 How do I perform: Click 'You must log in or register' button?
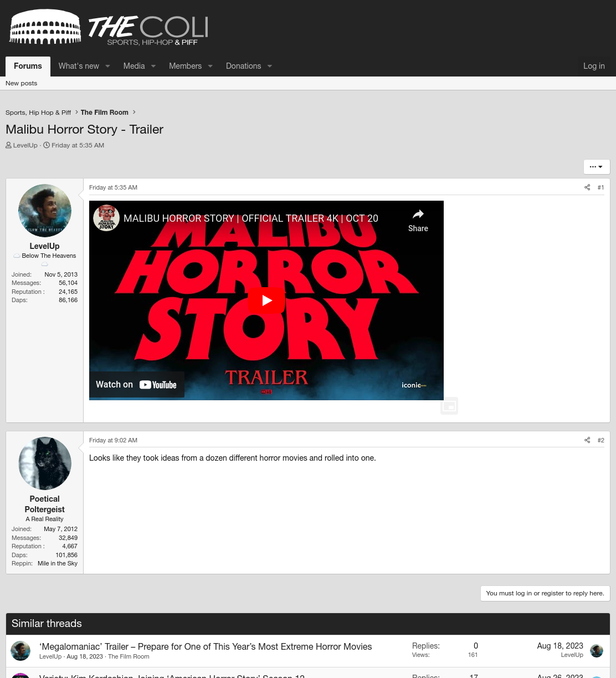[545, 593]
